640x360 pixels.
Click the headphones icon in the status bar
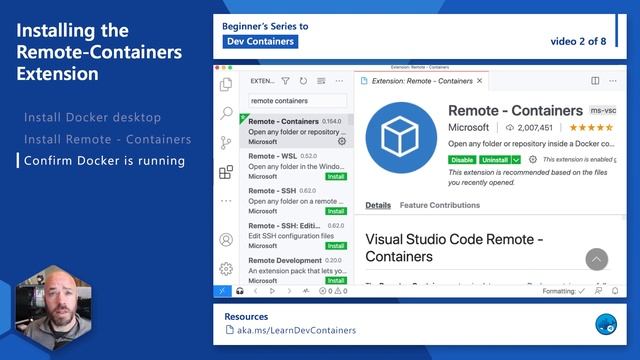click(240, 291)
